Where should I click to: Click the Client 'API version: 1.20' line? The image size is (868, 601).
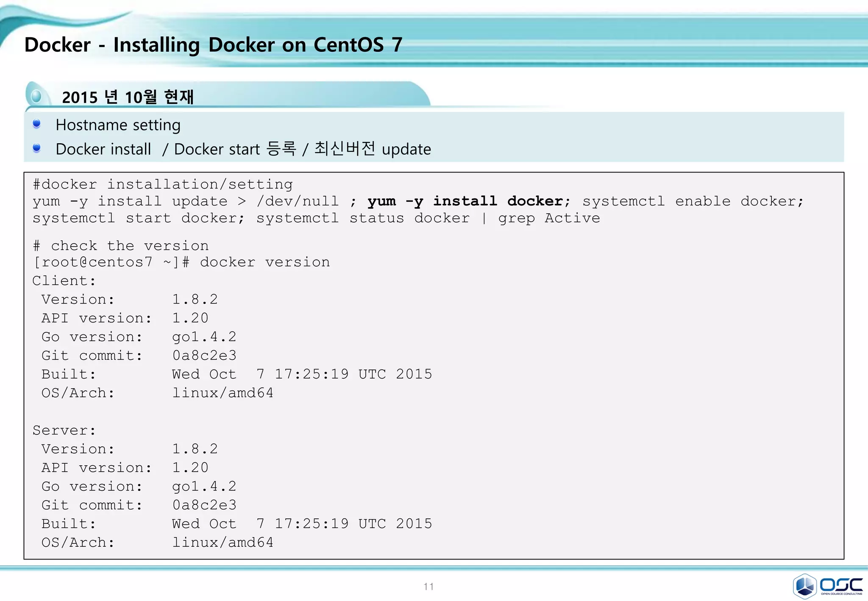(125, 318)
